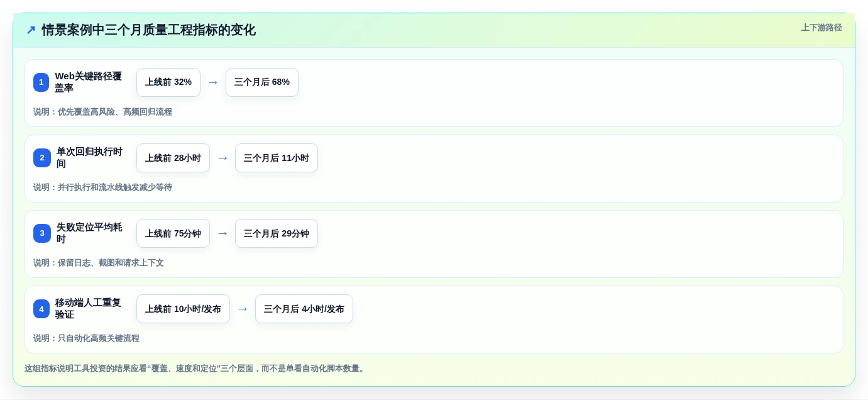Click the 上线前 28小时 value chip
This screenshot has width=868, height=400.
pos(173,158)
